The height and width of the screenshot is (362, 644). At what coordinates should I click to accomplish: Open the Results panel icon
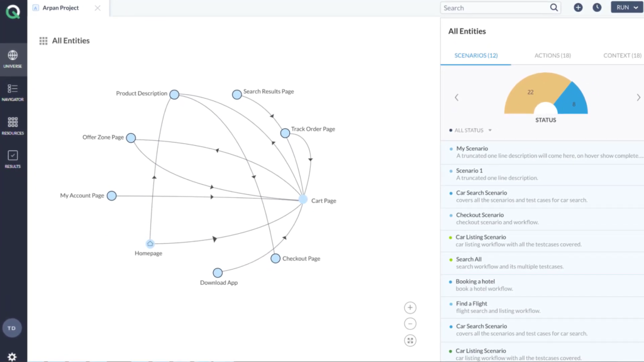(x=13, y=156)
